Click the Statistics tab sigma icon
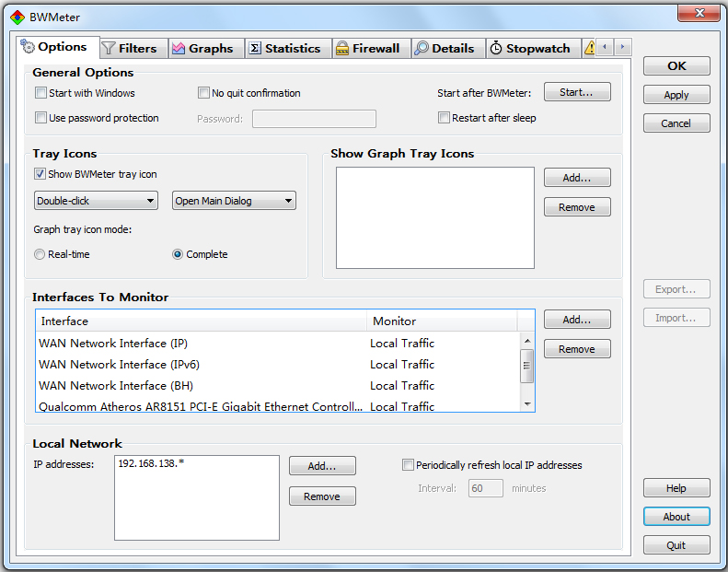 pos(255,48)
